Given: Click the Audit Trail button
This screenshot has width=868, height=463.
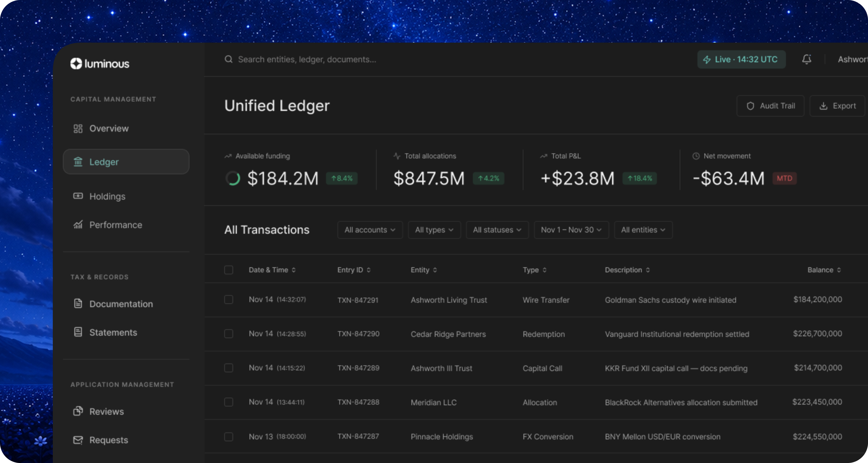Looking at the screenshot, I should [770, 106].
